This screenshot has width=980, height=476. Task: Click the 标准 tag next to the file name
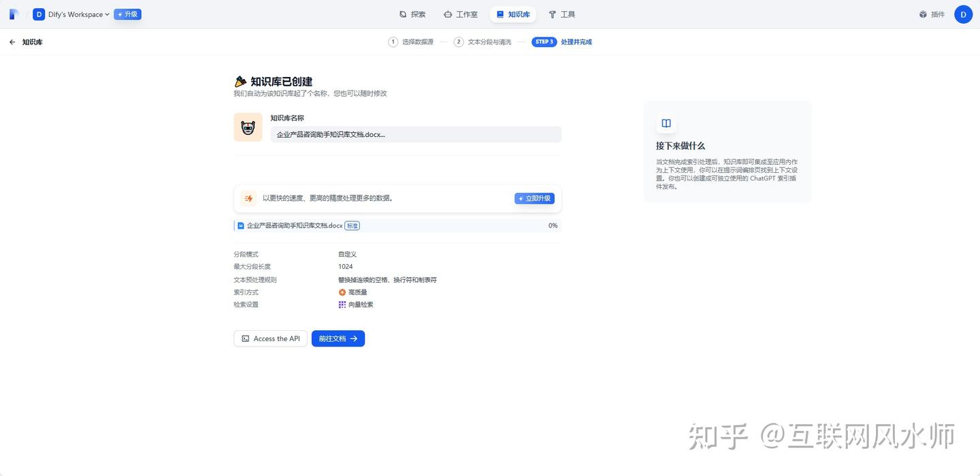pyautogui.click(x=352, y=225)
